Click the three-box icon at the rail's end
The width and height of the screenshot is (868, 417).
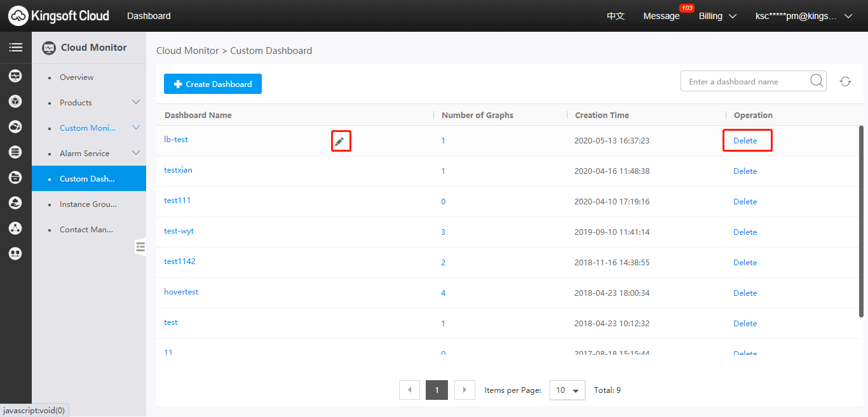point(15,254)
